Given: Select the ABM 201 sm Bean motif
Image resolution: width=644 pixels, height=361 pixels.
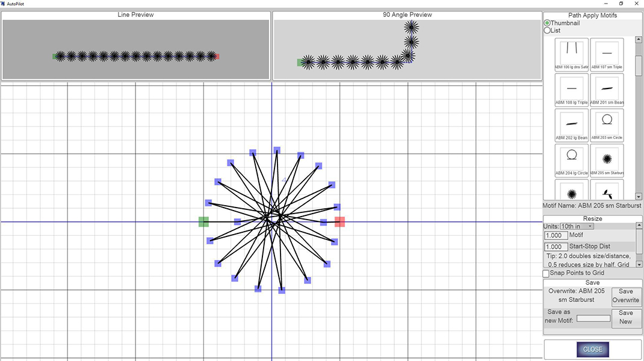Looking at the screenshot, I should click(x=606, y=89).
